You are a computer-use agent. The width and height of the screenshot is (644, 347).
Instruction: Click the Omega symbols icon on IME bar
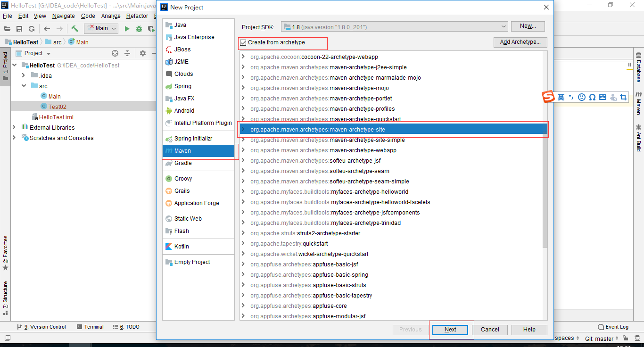592,97
